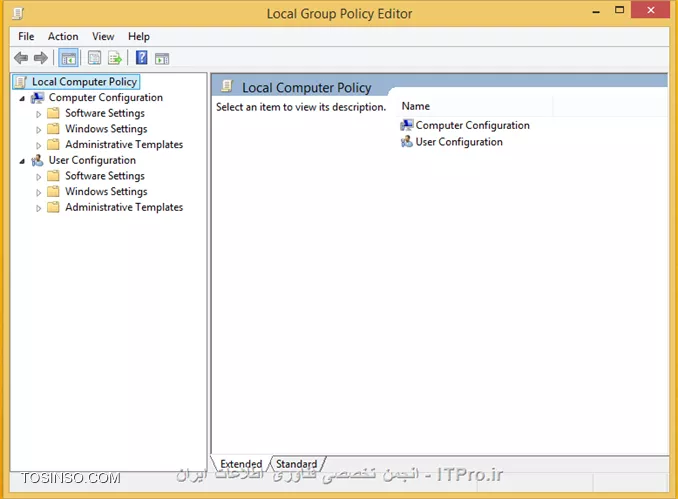
Task: Click Local Computer Policy scroll icon in tree
Action: [x=20, y=82]
